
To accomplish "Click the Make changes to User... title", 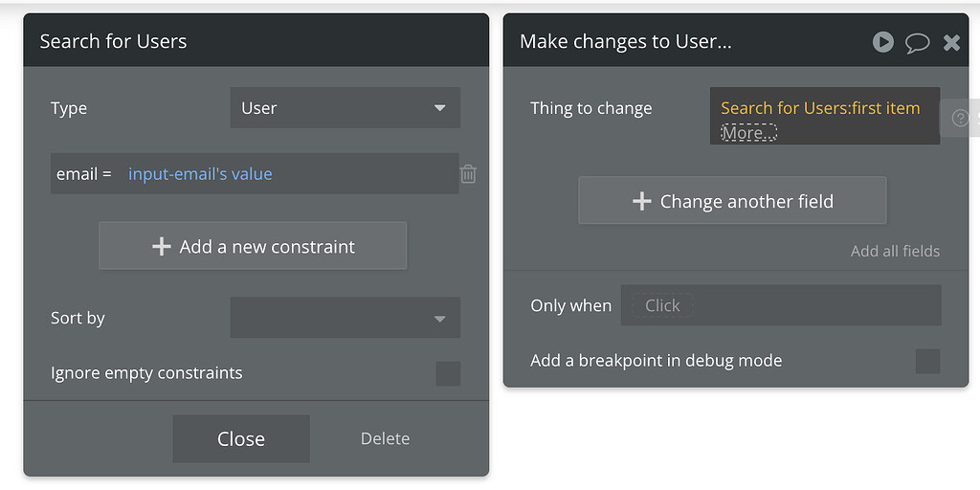I will click(626, 41).
